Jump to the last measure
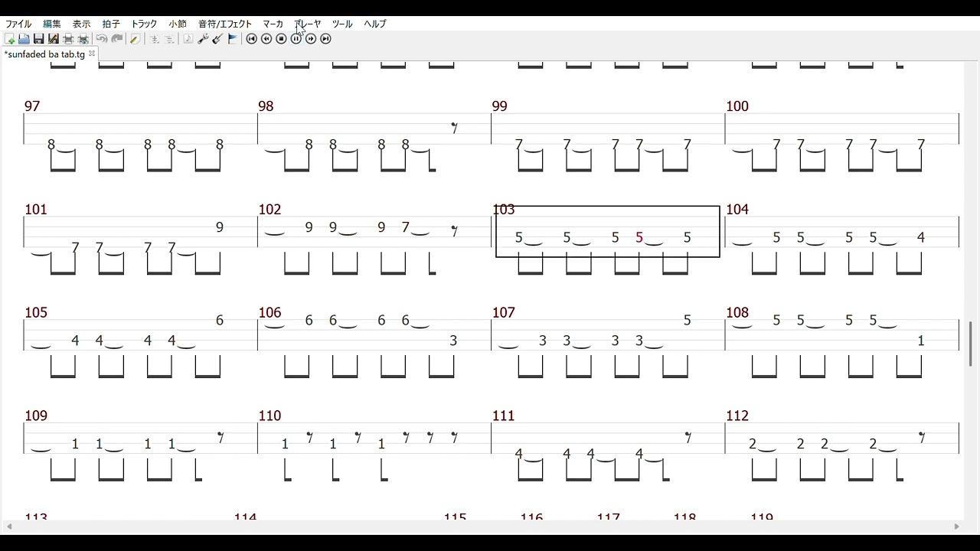The image size is (980, 551). tap(326, 39)
